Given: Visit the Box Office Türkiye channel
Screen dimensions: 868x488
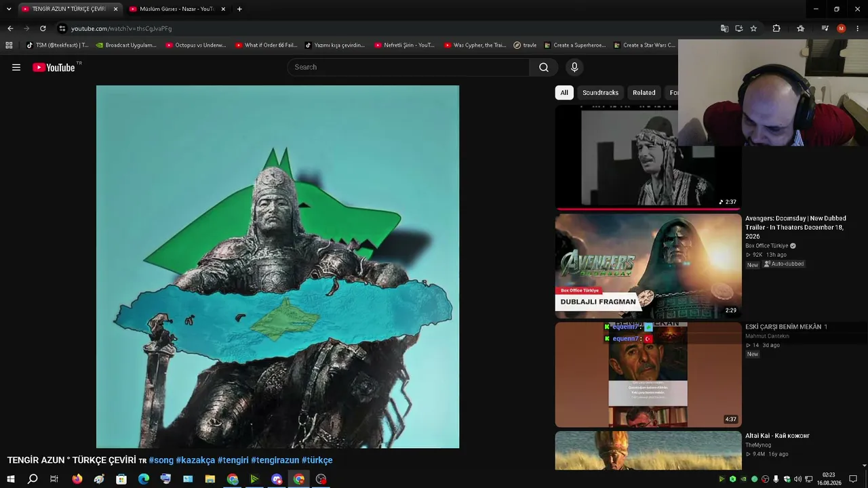Looking at the screenshot, I should pos(767,246).
